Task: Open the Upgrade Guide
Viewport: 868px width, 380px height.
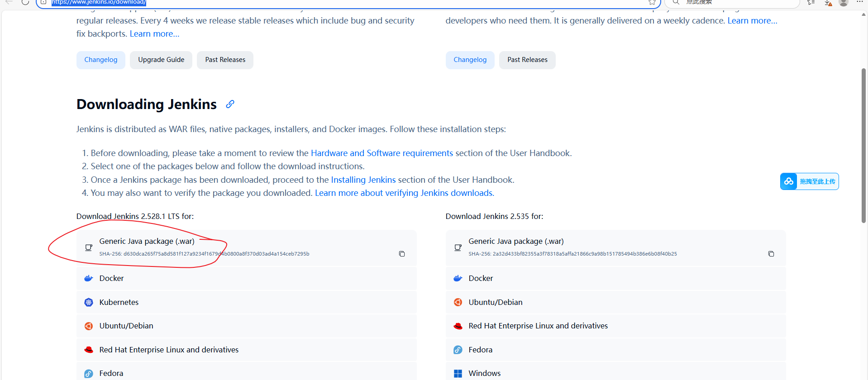Action: pyautogui.click(x=161, y=60)
